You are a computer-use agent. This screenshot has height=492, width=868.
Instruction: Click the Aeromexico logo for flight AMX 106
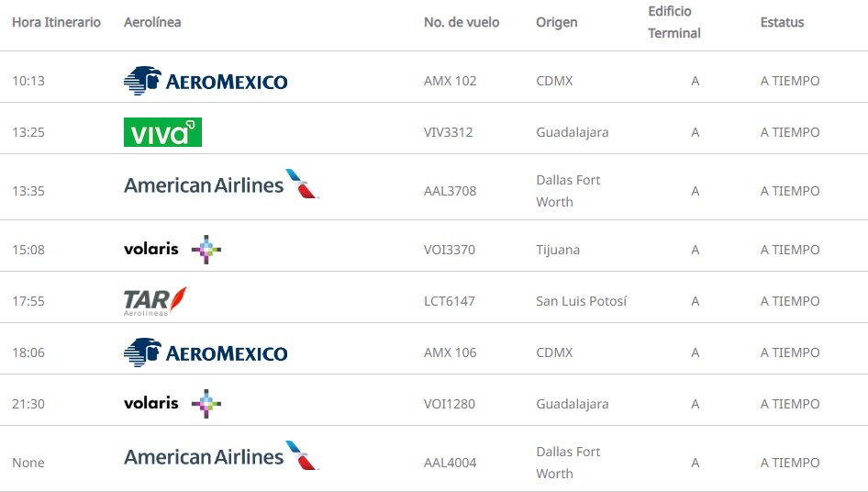pyautogui.click(x=206, y=352)
